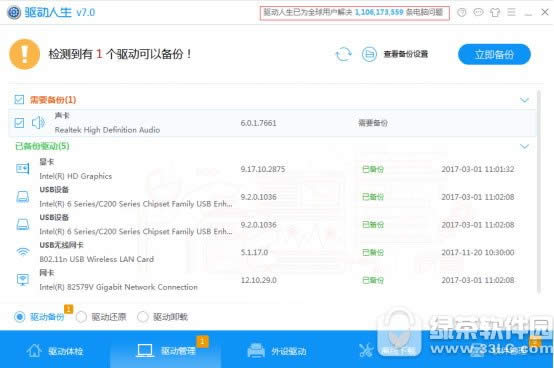Open the help question mark icon
The width and height of the screenshot is (554, 368).
[461, 12]
